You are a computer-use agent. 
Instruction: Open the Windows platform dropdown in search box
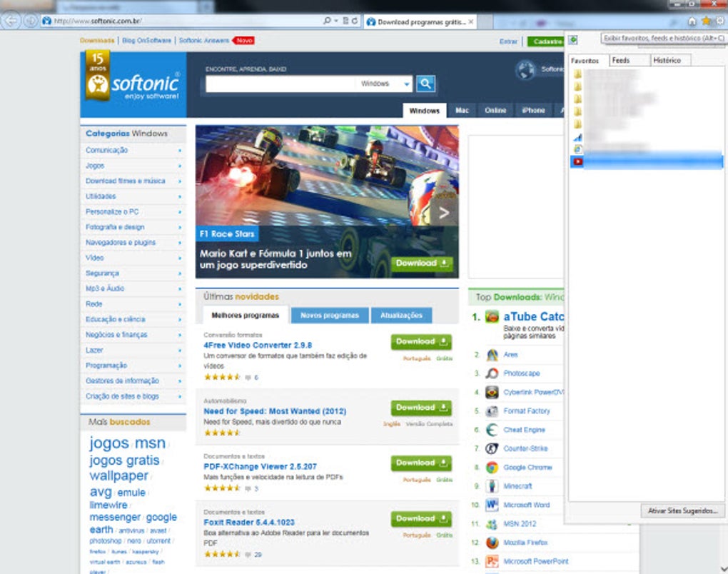(x=406, y=84)
